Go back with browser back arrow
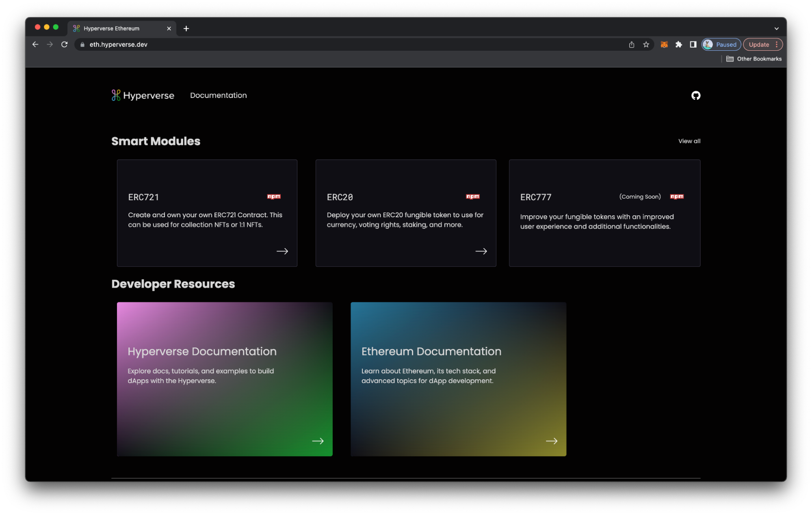 point(35,44)
